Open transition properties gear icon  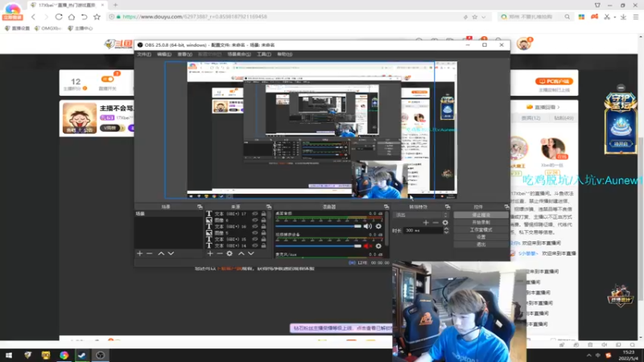click(x=445, y=223)
